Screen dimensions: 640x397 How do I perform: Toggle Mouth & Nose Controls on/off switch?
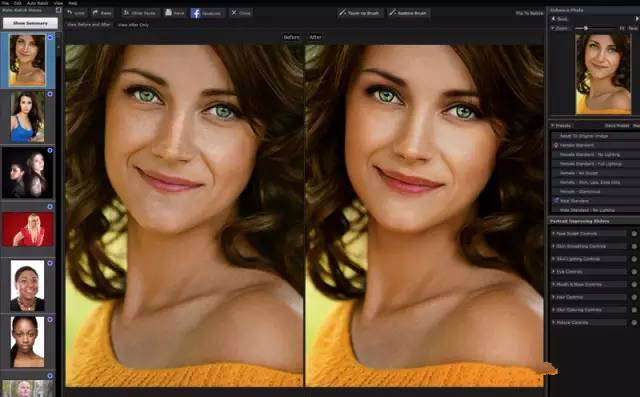point(634,284)
